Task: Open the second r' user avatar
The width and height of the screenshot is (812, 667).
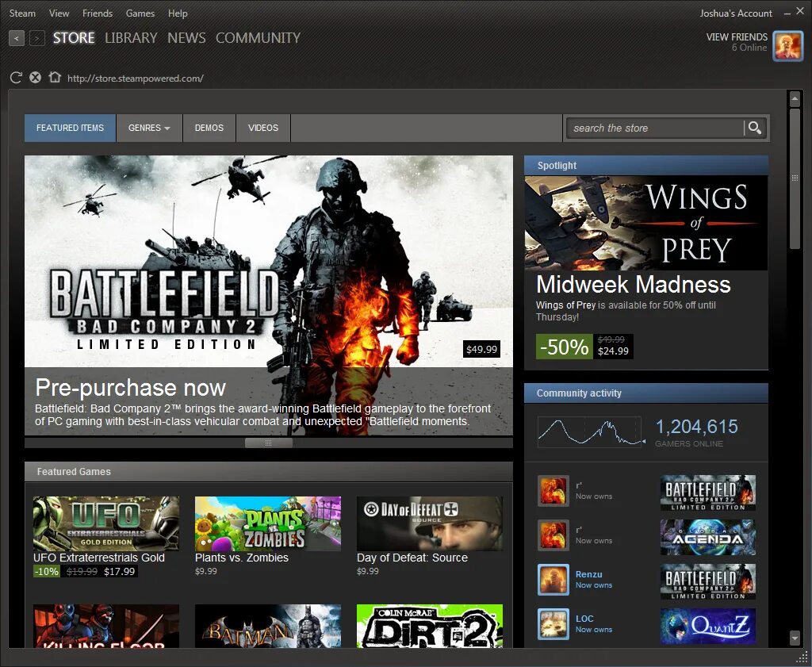Action: [x=553, y=535]
